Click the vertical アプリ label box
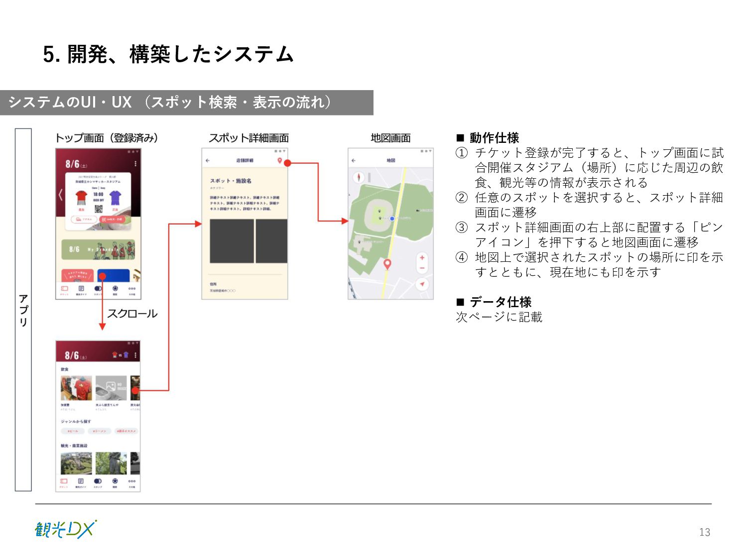The height and width of the screenshot is (560, 747). click(23, 310)
